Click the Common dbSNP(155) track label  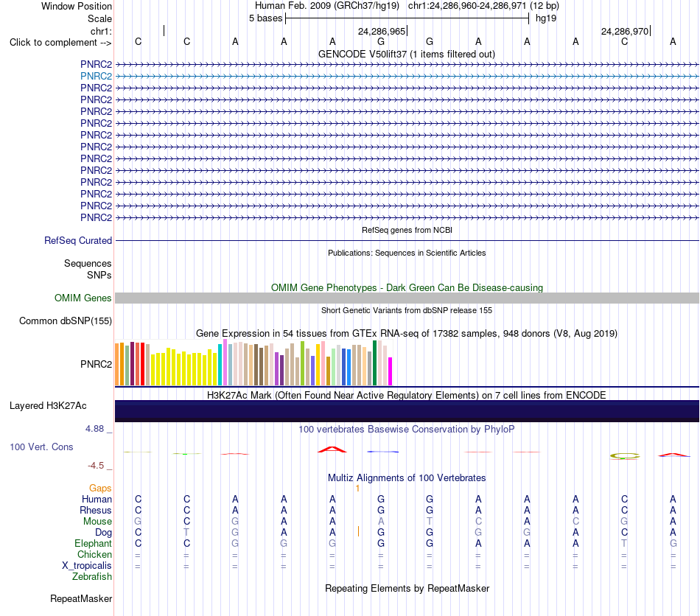pyautogui.click(x=66, y=321)
